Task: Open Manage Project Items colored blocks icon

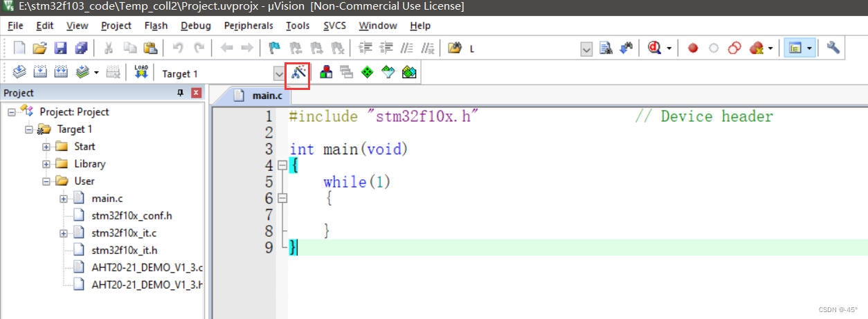Action: 325,72
